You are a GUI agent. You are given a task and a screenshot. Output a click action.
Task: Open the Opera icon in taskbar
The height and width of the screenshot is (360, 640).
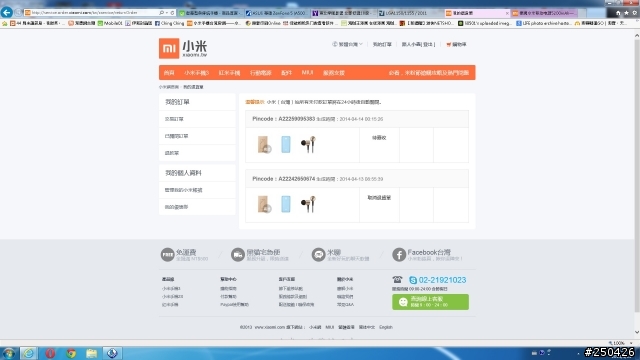point(50,353)
